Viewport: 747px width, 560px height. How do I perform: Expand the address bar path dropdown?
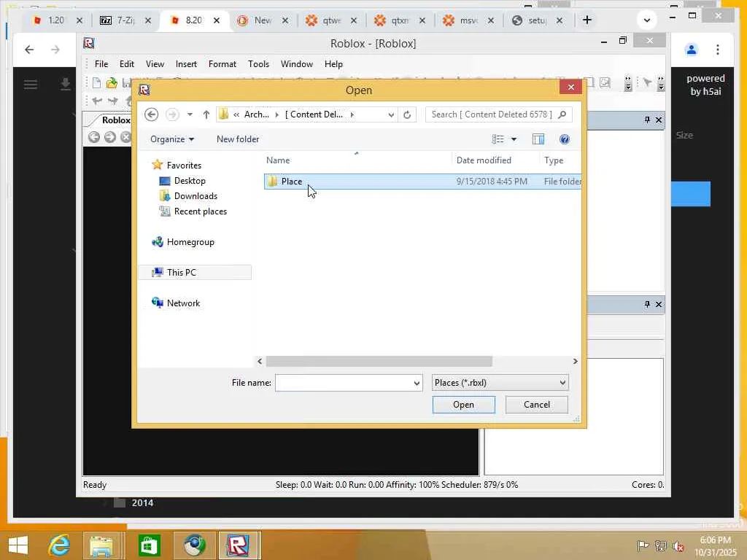pyautogui.click(x=391, y=114)
